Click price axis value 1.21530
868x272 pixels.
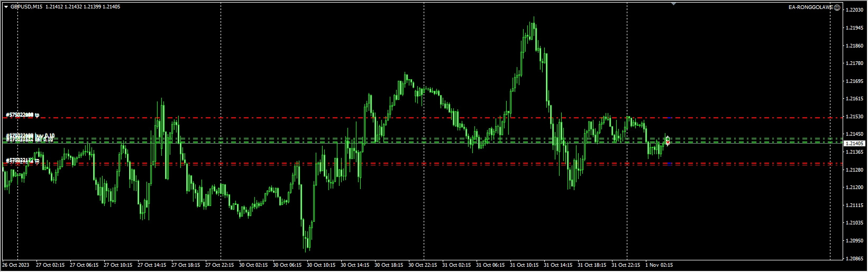pyautogui.click(x=855, y=116)
